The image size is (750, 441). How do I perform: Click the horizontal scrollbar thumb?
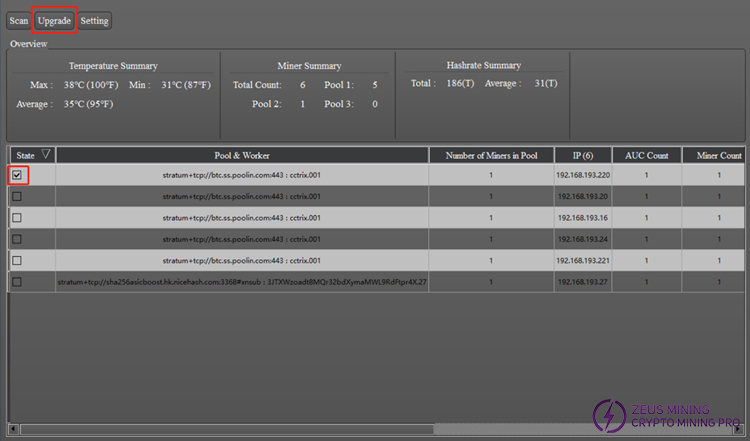pos(225,429)
